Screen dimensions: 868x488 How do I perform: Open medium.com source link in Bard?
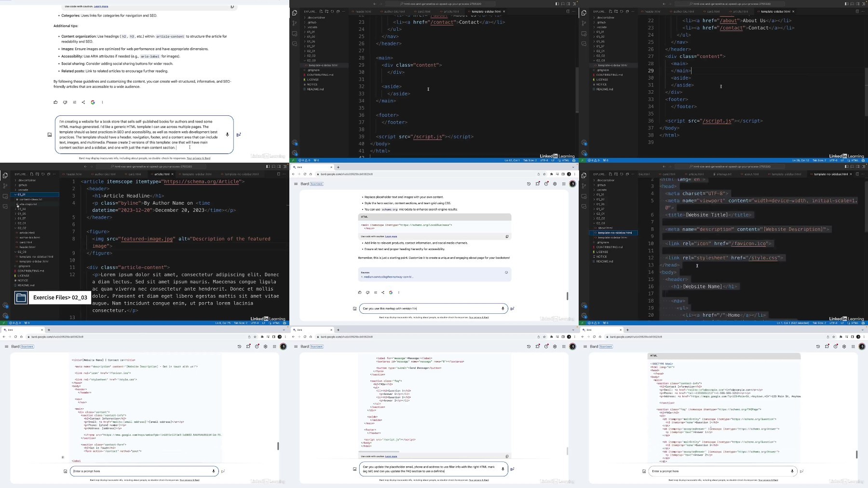(x=388, y=277)
